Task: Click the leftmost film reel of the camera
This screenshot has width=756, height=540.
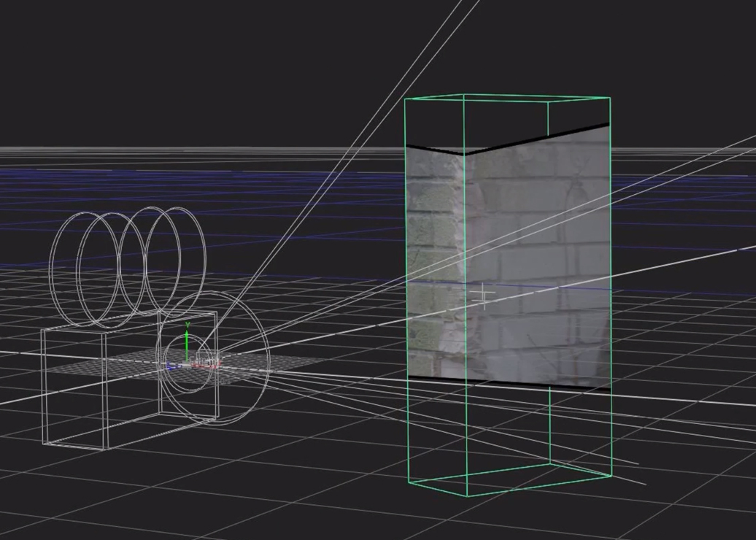Action: [53, 266]
